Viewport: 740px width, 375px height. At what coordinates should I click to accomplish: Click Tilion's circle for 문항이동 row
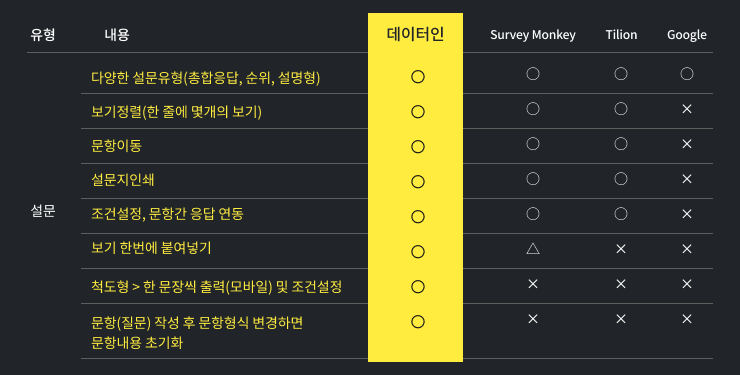(x=621, y=144)
